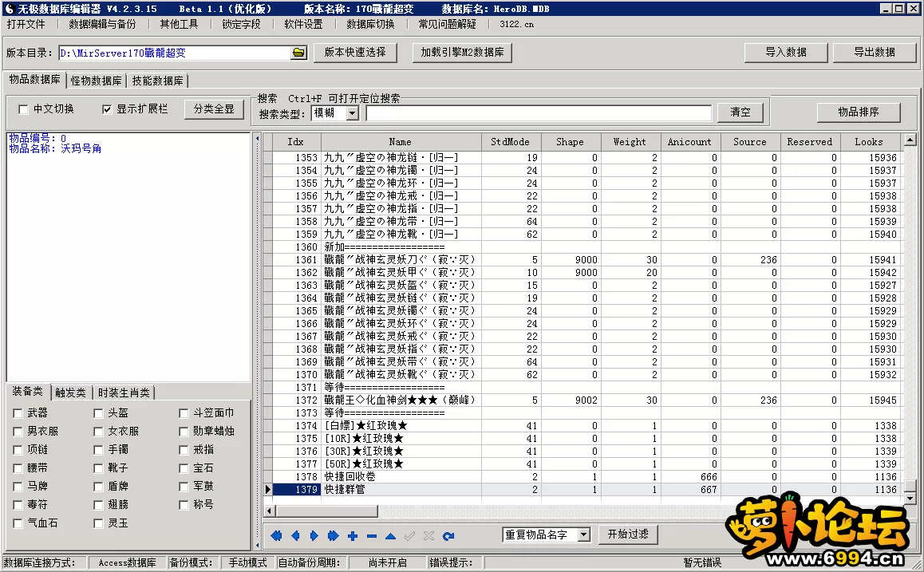This screenshot has width=924, height=572.
Task: Open the 搜索类型 模糊 dropdown
Action: pos(353,113)
